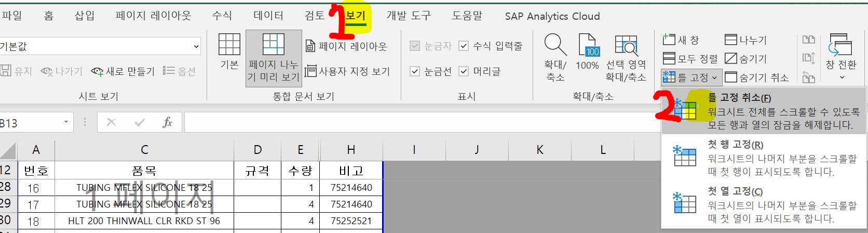Open the 파일 ribbon tab
This screenshot has width=868, height=233.
pos(11,16)
